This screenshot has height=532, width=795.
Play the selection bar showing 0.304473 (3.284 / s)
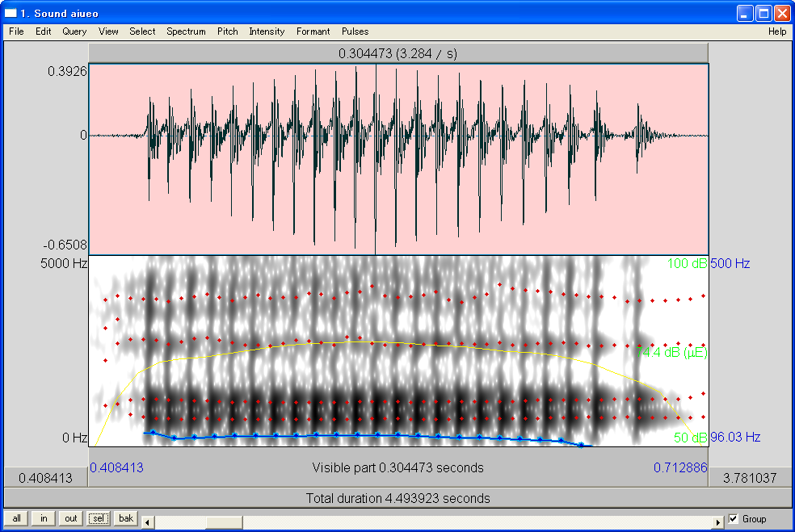click(398, 53)
